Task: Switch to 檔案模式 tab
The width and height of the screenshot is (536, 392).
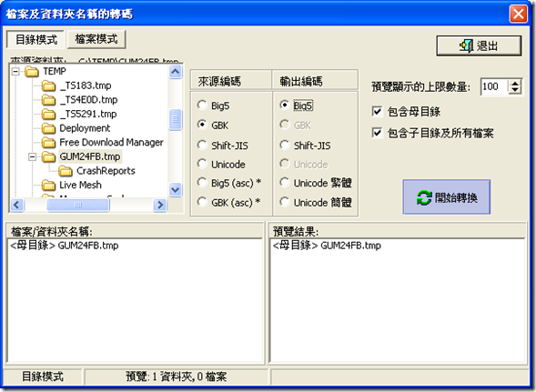Action: tap(96, 39)
